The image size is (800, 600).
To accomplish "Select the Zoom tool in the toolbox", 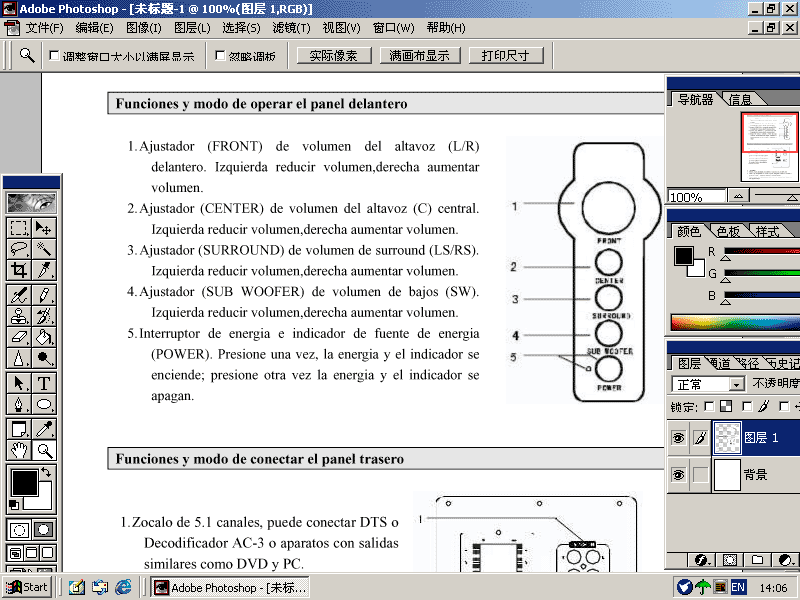I will [x=44, y=450].
